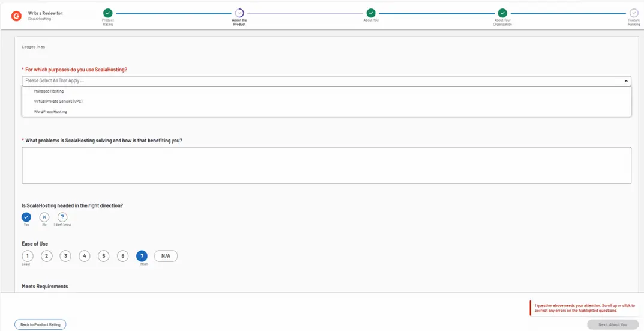Click the About You step checkmark
644x331 pixels.
pos(371,13)
